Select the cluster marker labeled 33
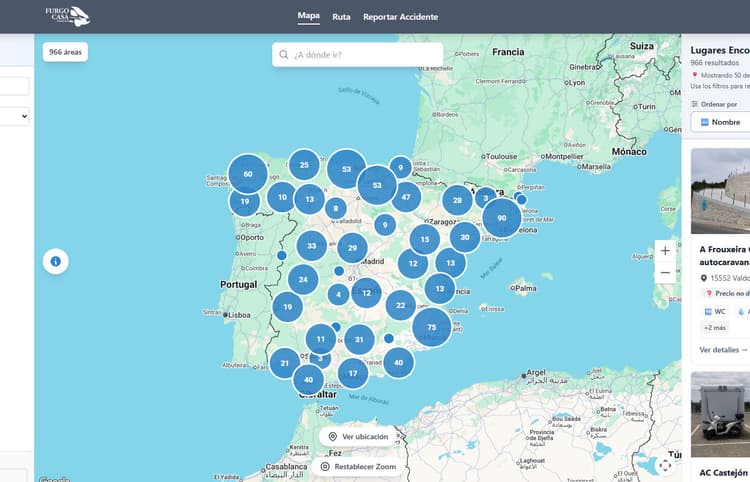This screenshot has width=750, height=482. tap(311, 246)
